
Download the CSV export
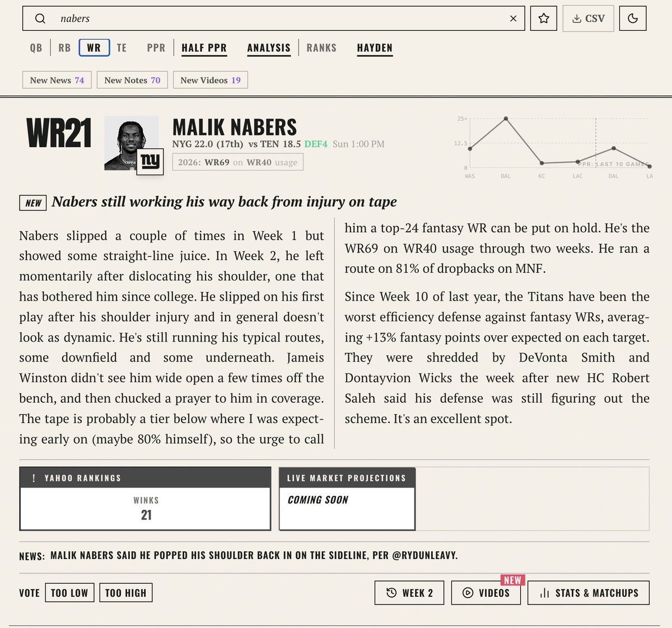pyautogui.click(x=588, y=18)
